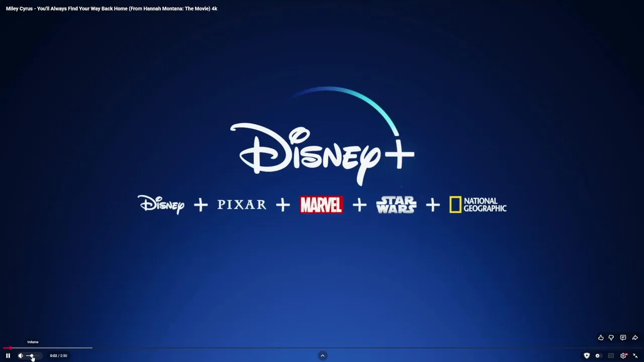Click the Miley Cyrus video title
644x362 pixels.
pos(112,9)
